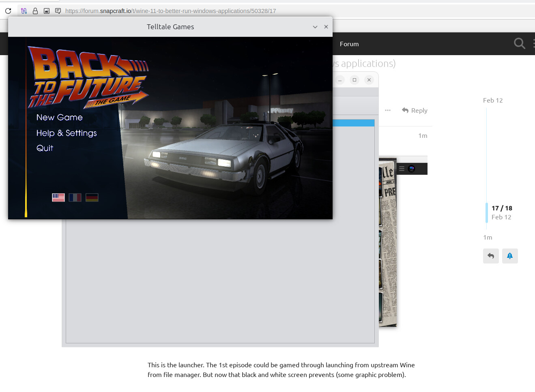
Task: Click the Reply link on the post
Action: tap(415, 110)
